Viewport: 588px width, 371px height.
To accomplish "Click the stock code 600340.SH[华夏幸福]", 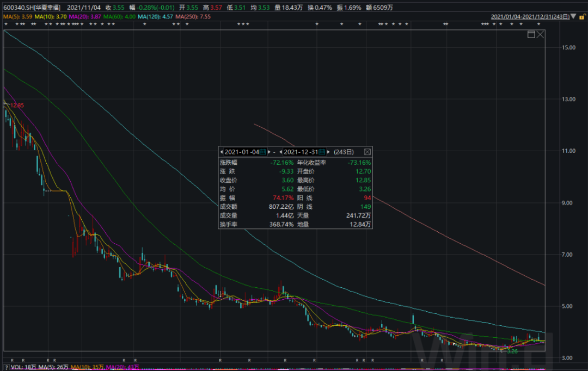I will pyautogui.click(x=32, y=8).
